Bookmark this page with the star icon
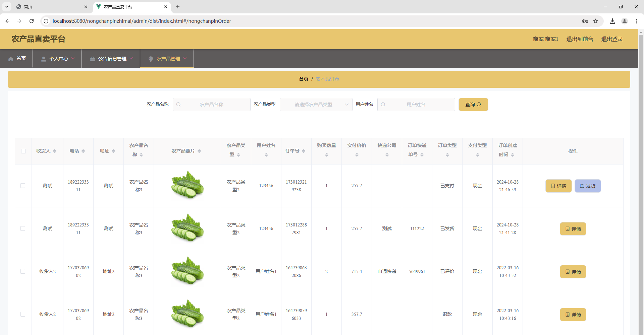The width and height of the screenshot is (644, 335). [x=596, y=21]
